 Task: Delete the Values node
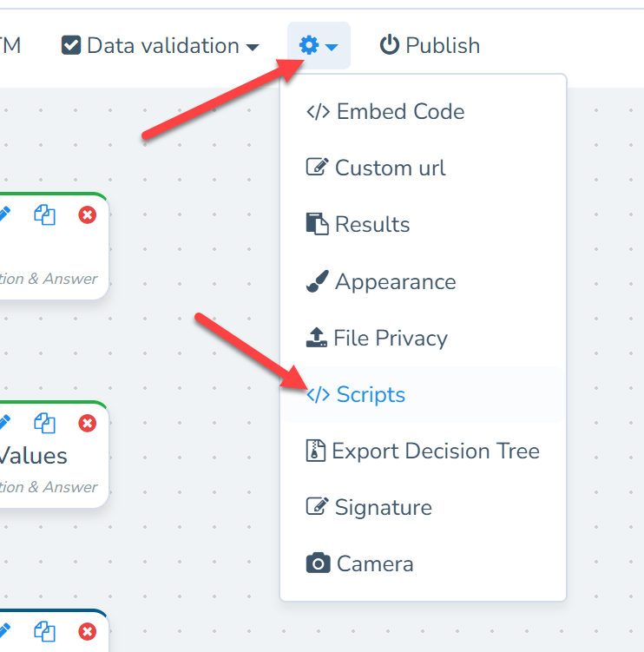pos(88,423)
